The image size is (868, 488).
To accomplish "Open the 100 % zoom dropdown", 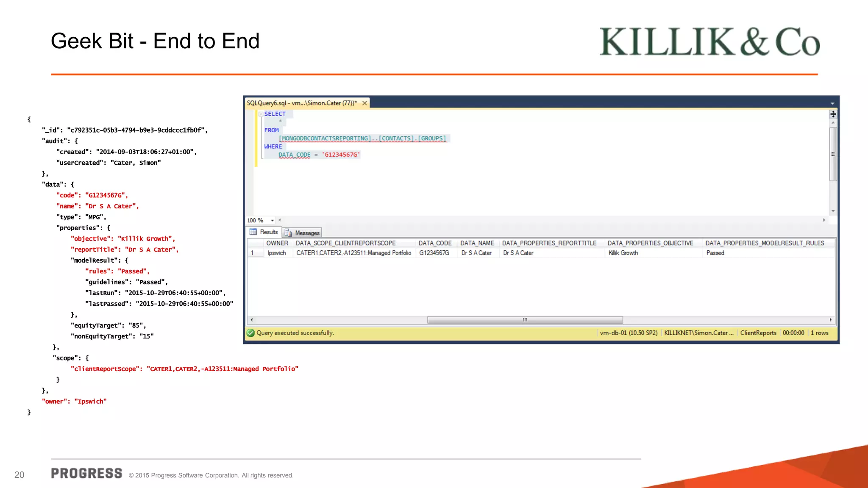I will tap(272, 220).
